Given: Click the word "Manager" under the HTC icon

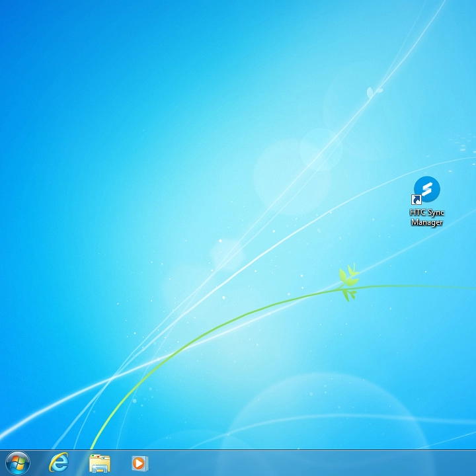Looking at the screenshot, I should (x=426, y=222).
